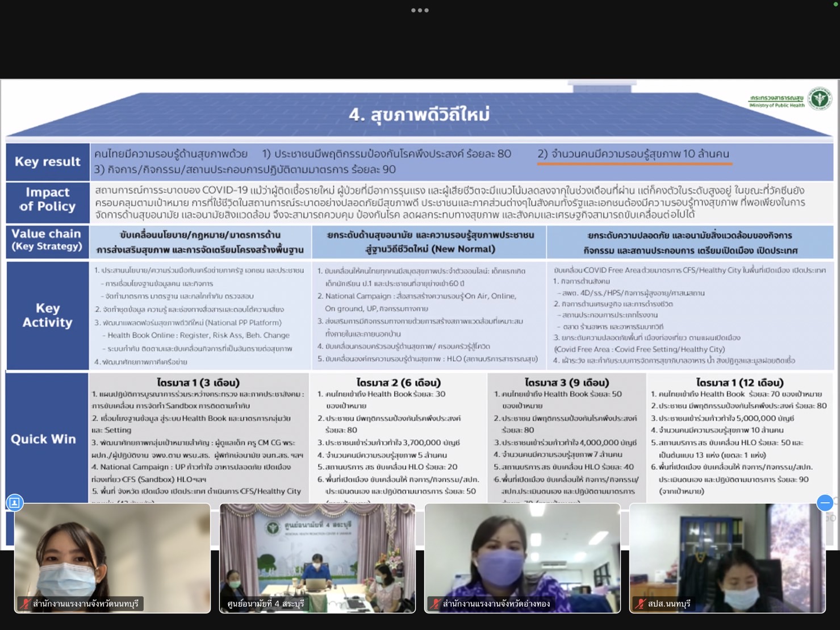
Task: Collapse the video strip with blue minus button
Action: pyautogui.click(x=825, y=503)
